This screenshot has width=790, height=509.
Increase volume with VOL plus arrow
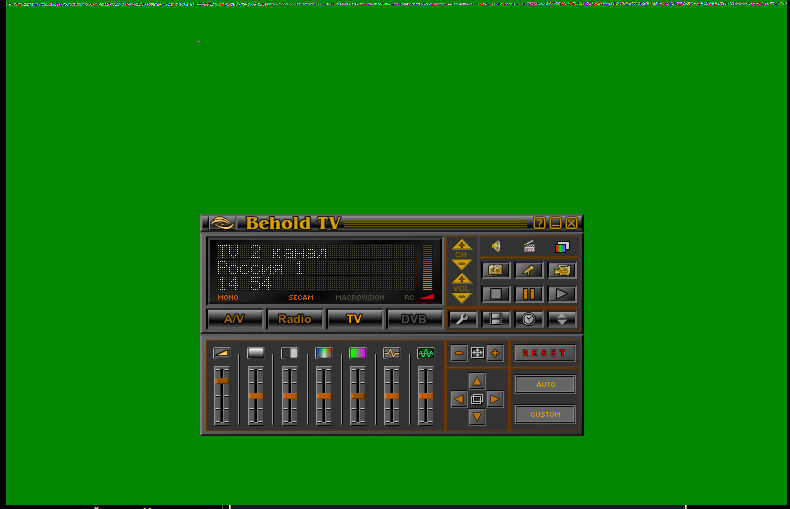point(462,279)
